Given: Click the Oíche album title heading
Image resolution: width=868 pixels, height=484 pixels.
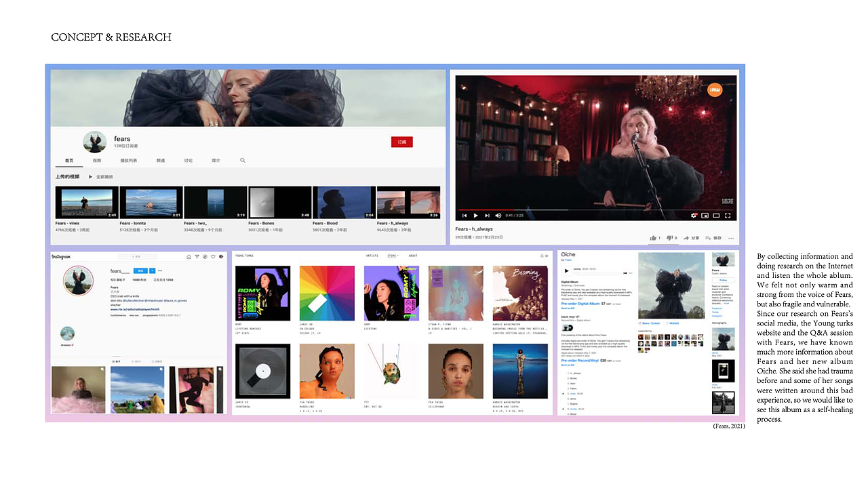Looking at the screenshot, I should [x=567, y=255].
